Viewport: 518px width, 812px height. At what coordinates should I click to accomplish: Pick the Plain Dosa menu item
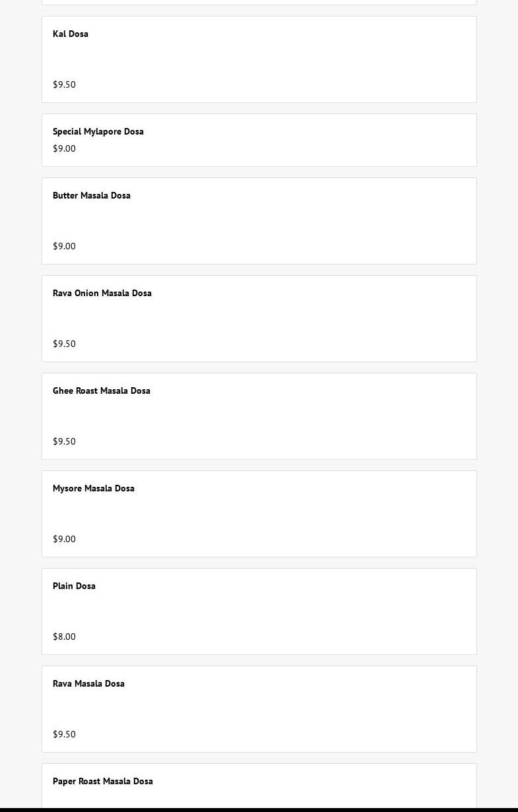(x=75, y=586)
